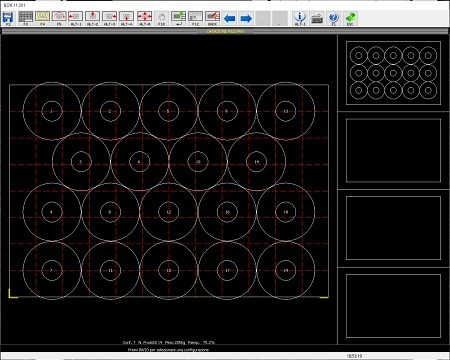Click the blue left arrow button
The width and height of the screenshot is (450, 360).
pos(229,18)
